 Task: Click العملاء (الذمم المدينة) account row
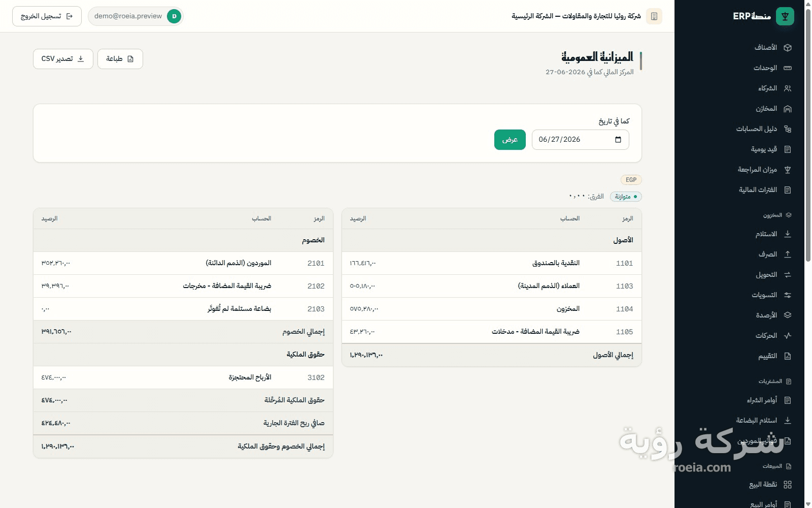pos(492,286)
